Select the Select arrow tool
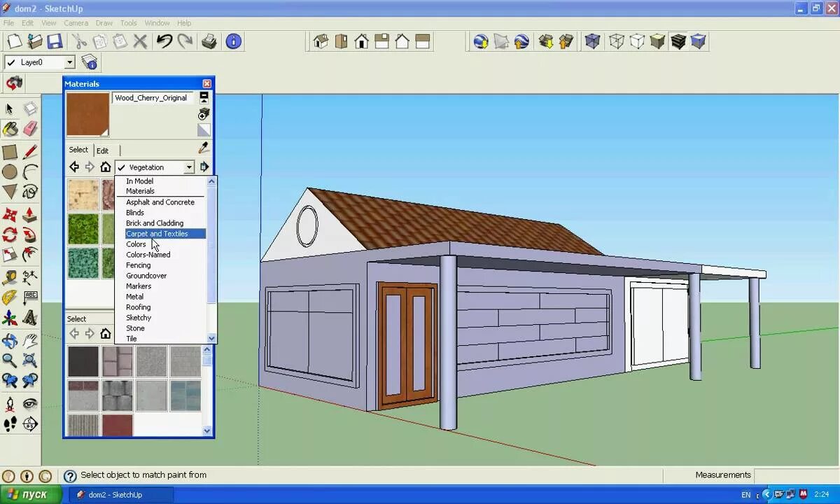Screen dimensions: 840x504 point(9,108)
